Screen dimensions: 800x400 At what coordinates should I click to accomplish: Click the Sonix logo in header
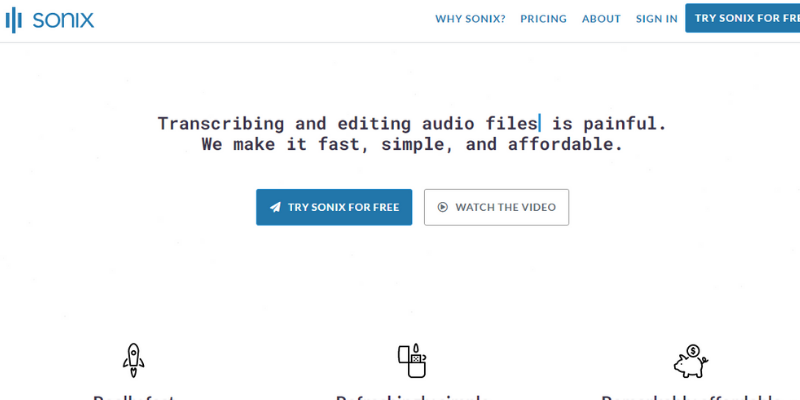point(50,20)
